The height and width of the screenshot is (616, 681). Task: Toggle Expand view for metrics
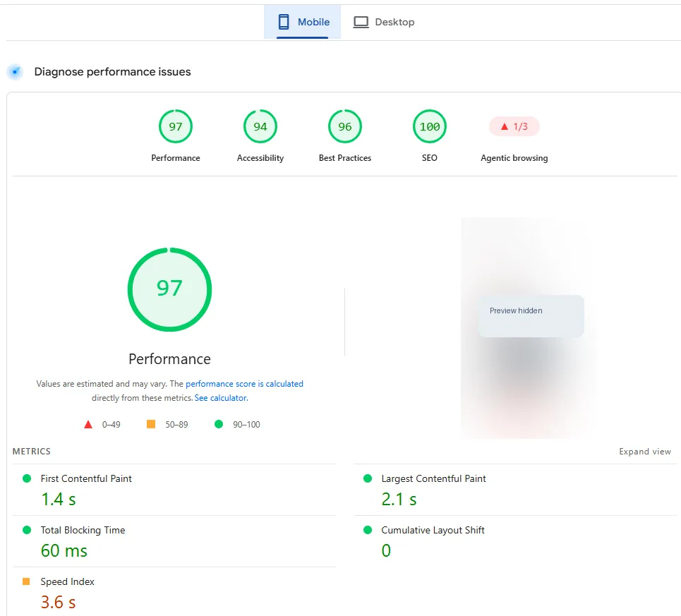(x=644, y=452)
